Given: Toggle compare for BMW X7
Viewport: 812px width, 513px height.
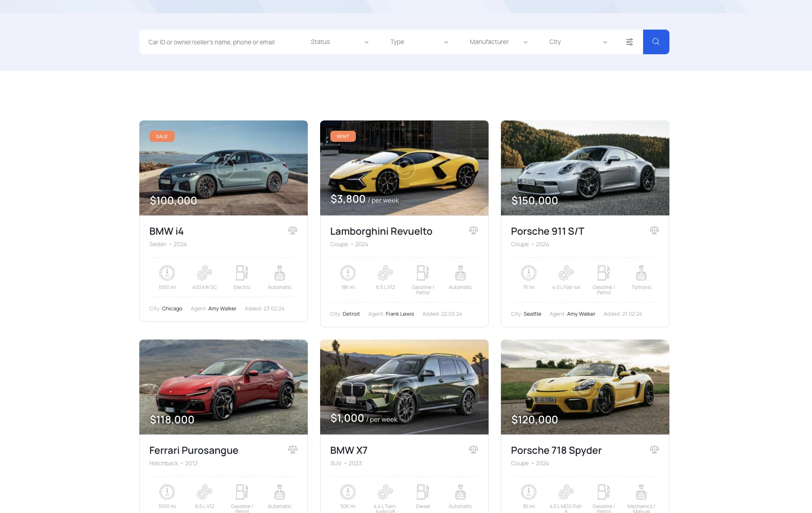Looking at the screenshot, I should (x=473, y=450).
